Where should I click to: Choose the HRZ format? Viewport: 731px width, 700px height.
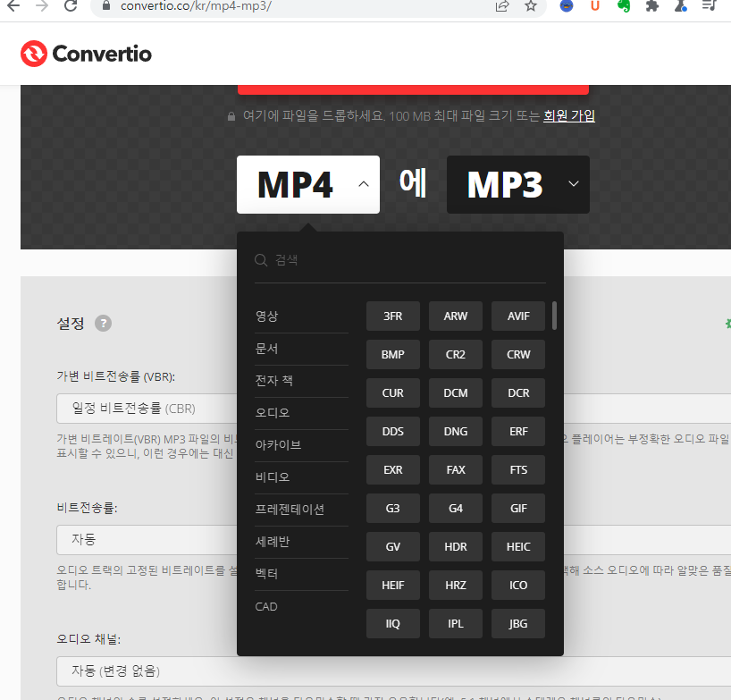[x=456, y=586]
